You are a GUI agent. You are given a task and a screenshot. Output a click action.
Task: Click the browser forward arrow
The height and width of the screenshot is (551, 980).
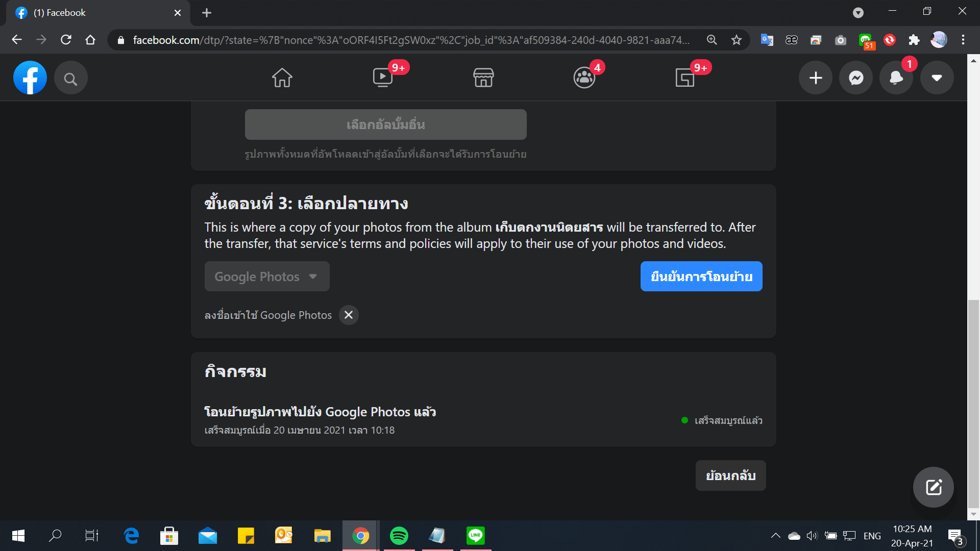pyautogui.click(x=41, y=40)
